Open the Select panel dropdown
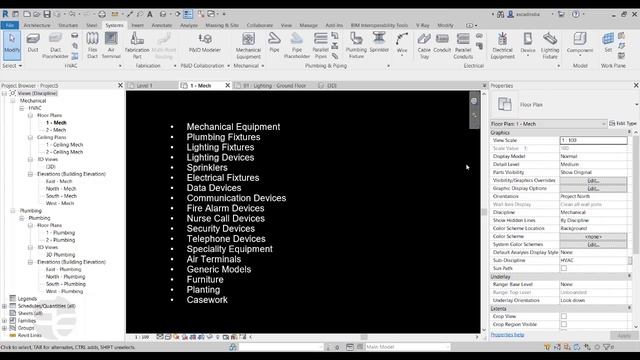The height and width of the screenshot is (360, 640). [12, 66]
